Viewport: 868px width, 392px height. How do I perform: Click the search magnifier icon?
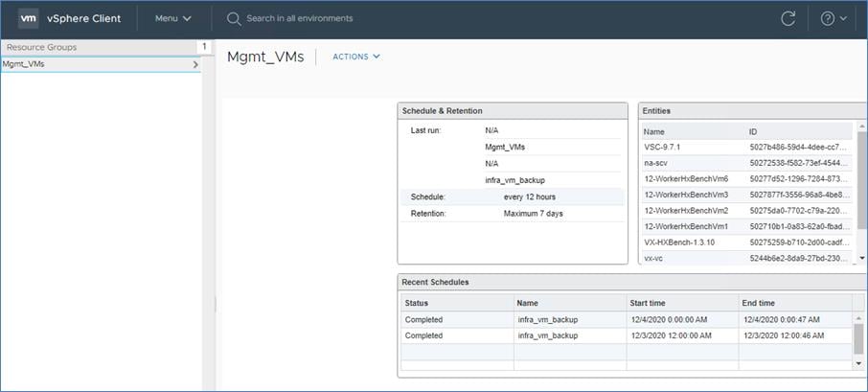(x=234, y=19)
